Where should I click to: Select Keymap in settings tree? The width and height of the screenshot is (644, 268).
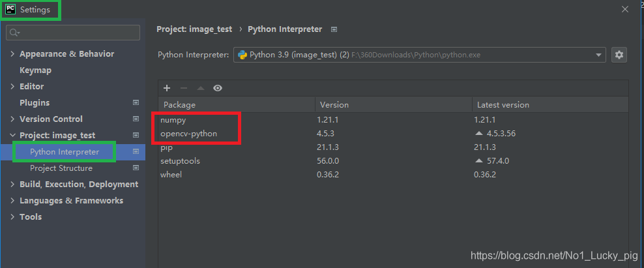pyautogui.click(x=35, y=70)
